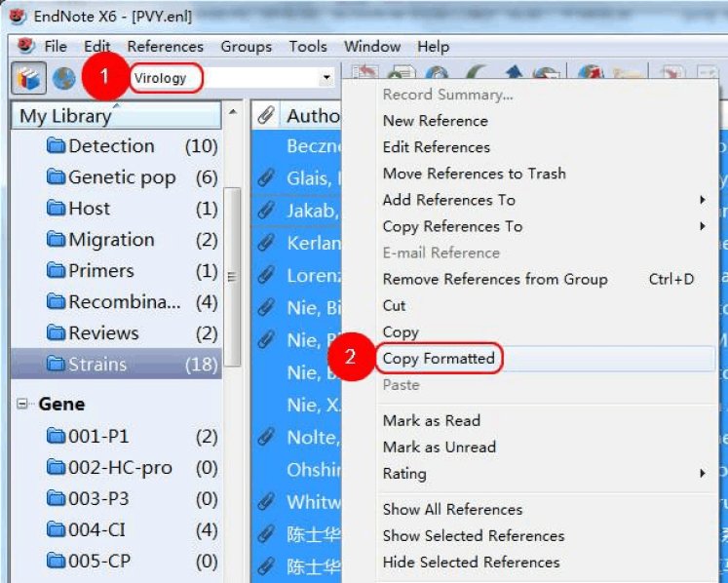This screenshot has width=728, height=583.
Task: Open the Groups menu
Action: point(246,47)
